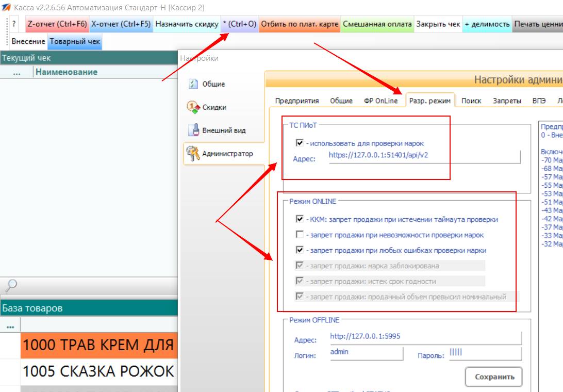Click the База товаров panel header

click(89, 308)
